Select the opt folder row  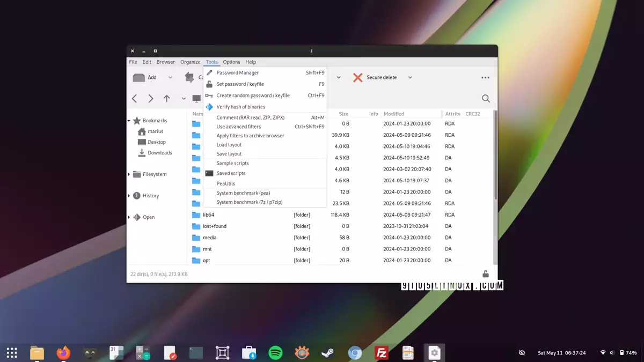(x=341, y=260)
